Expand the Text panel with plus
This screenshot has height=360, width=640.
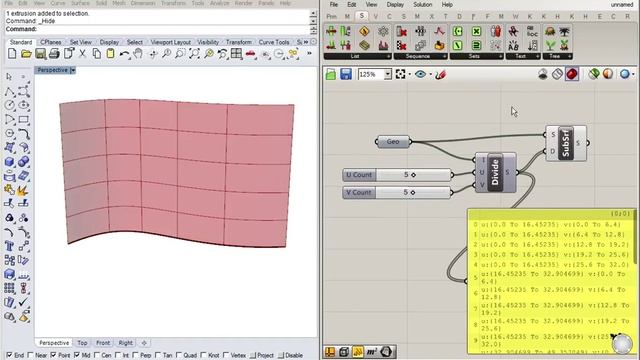tap(538, 56)
